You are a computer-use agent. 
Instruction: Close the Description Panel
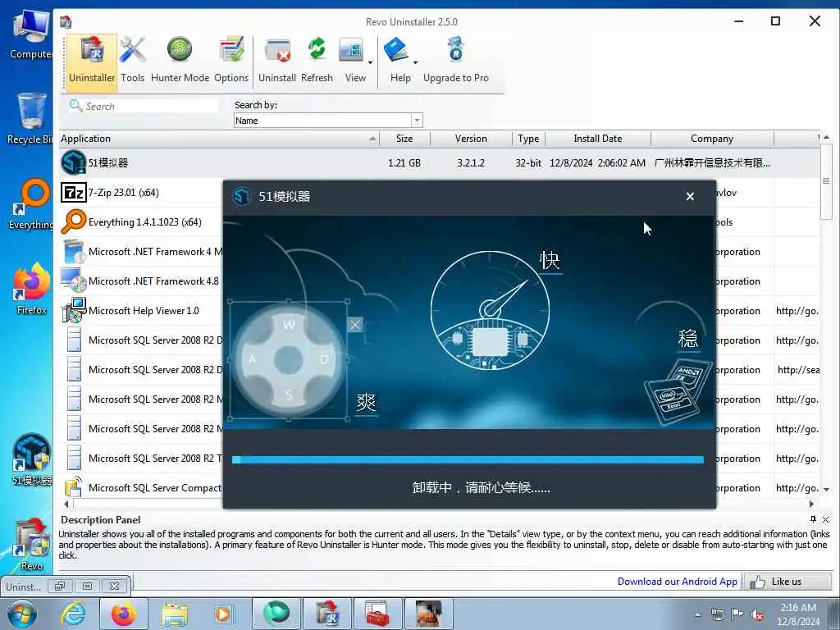point(825,519)
